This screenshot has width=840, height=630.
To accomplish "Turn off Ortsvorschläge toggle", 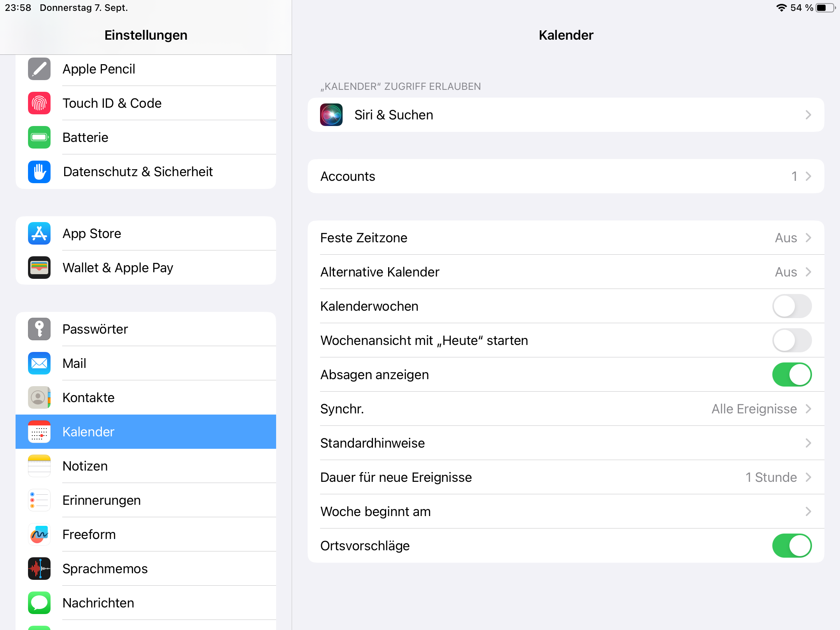I will (x=791, y=546).
